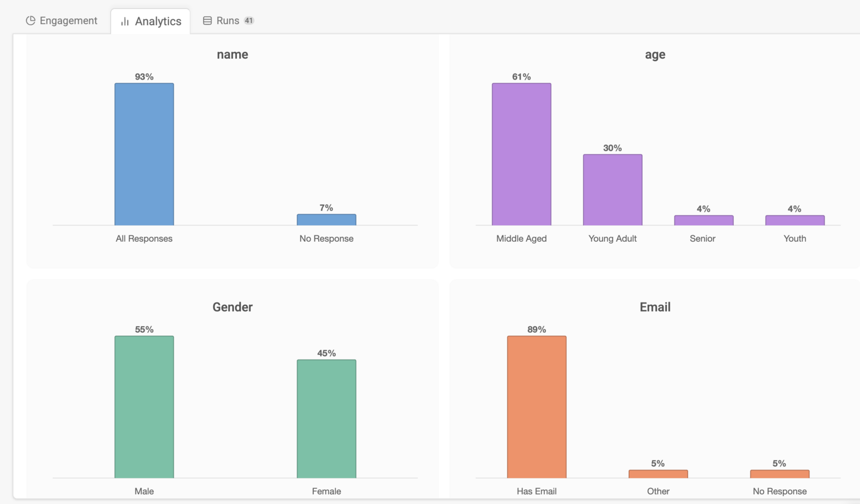Click the 'No Response' label under name chart
Image resolution: width=860 pixels, height=504 pixels.
point(326,239)
